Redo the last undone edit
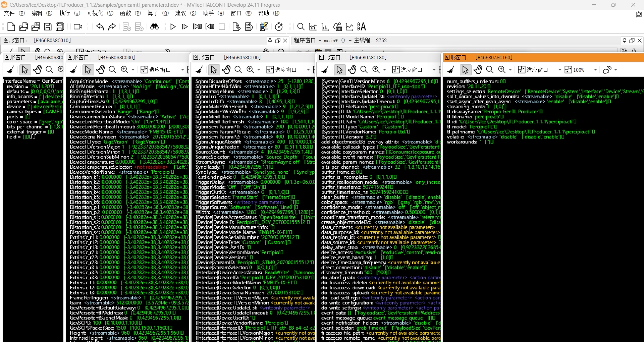The width and height of the screenshot is (644, 342). coord(112,27)
